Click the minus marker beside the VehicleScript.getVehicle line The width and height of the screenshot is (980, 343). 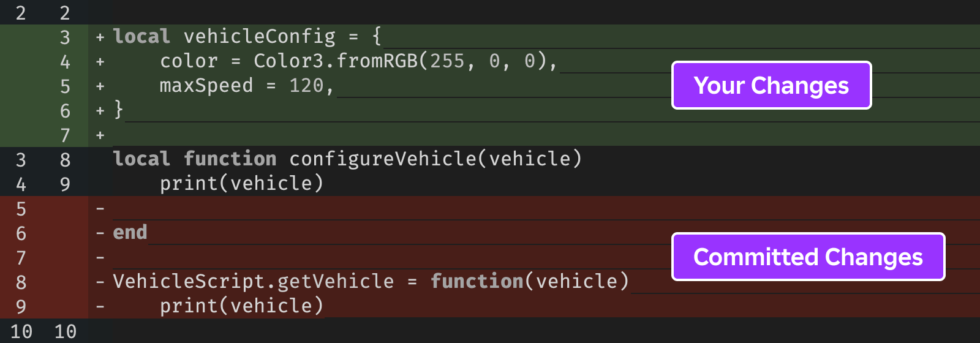100,282
